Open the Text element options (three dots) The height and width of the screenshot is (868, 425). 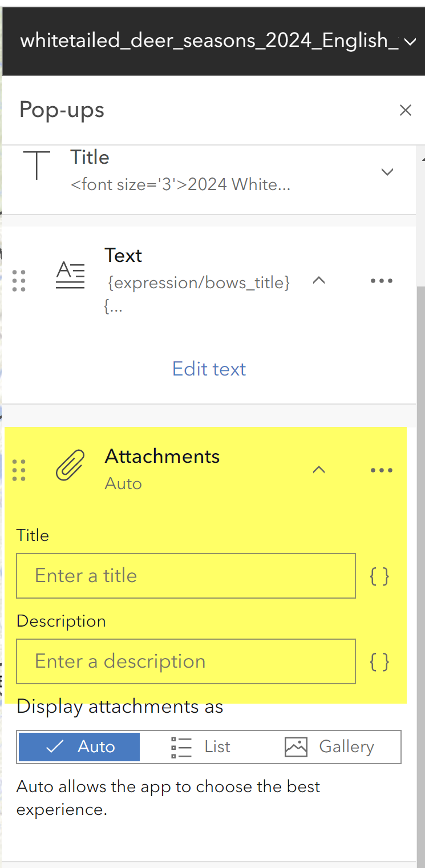382,281
